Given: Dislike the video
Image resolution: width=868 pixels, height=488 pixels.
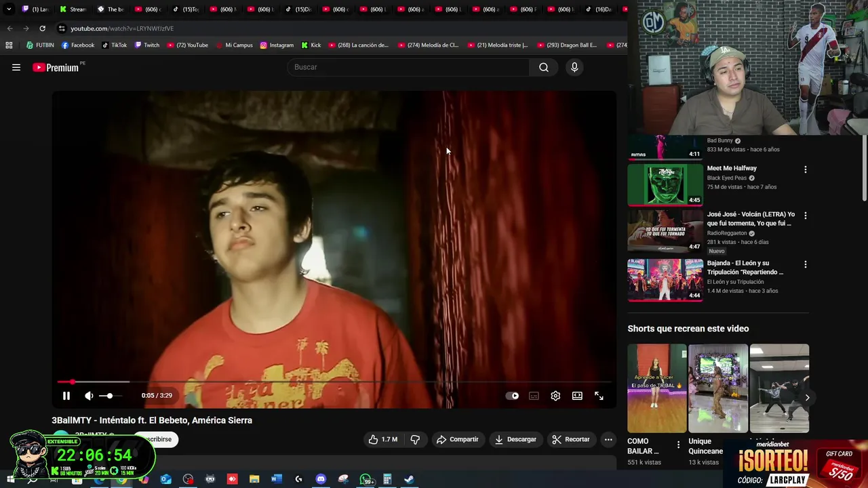Looking at the screenshot, I should pyautogui.click(x=415, y=439).
